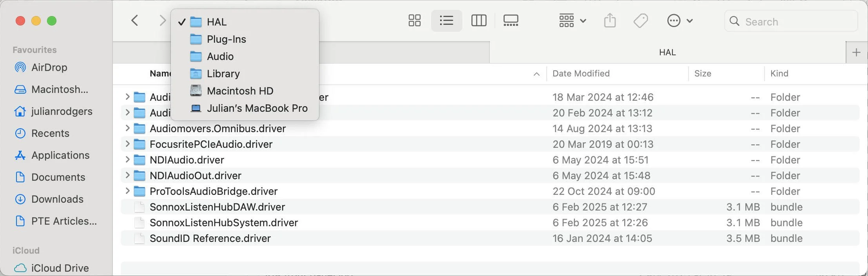Screen dimensions: 868x276
Task: Open the Action ellipsis menu
Action: tap(680, 20)
